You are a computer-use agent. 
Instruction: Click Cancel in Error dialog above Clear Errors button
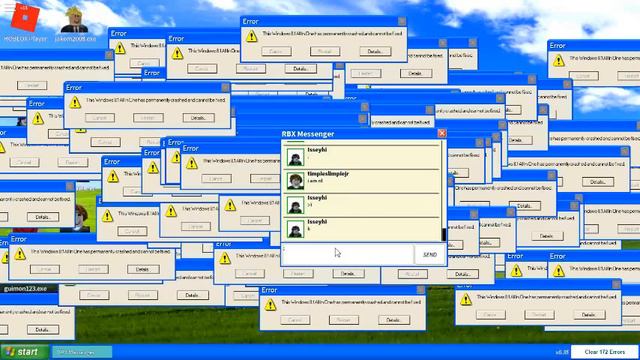(x=491, y=315)
